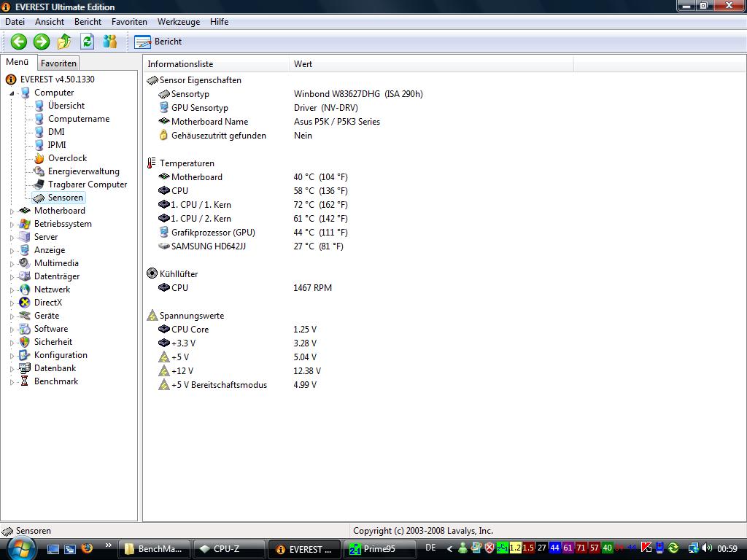This screenshot has height=560, width=747.
Task: Open the Datei menu
Action: coord(15,22)
